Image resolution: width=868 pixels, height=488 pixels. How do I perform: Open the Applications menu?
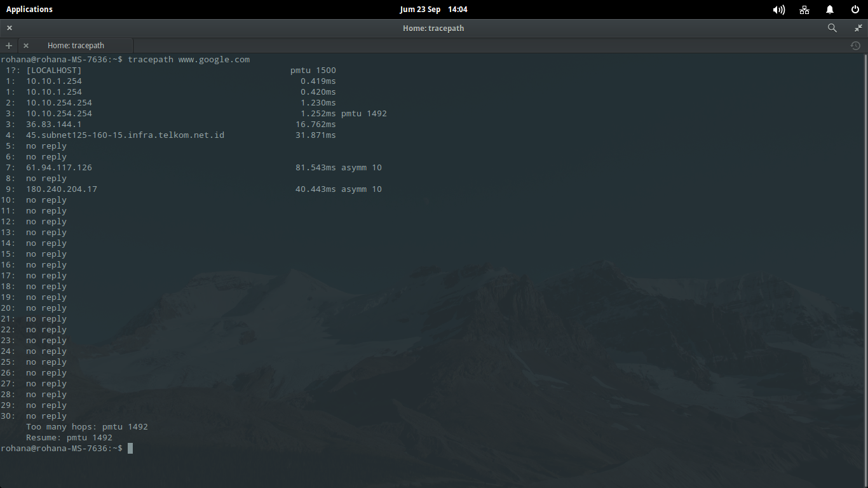pos(29,9)
